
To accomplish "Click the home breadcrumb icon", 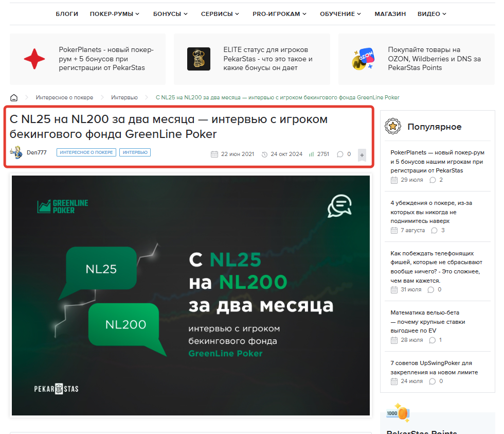I will tap(14, 97).
